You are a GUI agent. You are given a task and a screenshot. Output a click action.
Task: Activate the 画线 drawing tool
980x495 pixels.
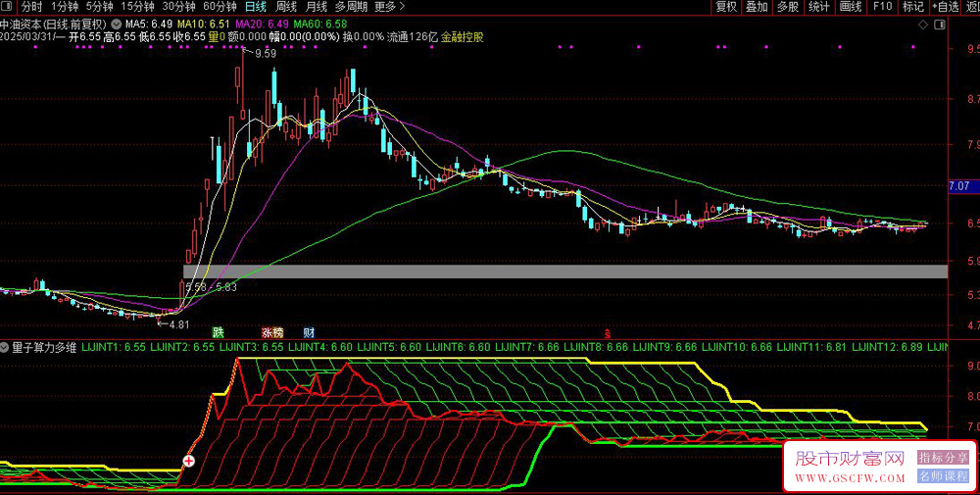click(x=851, y=7)
